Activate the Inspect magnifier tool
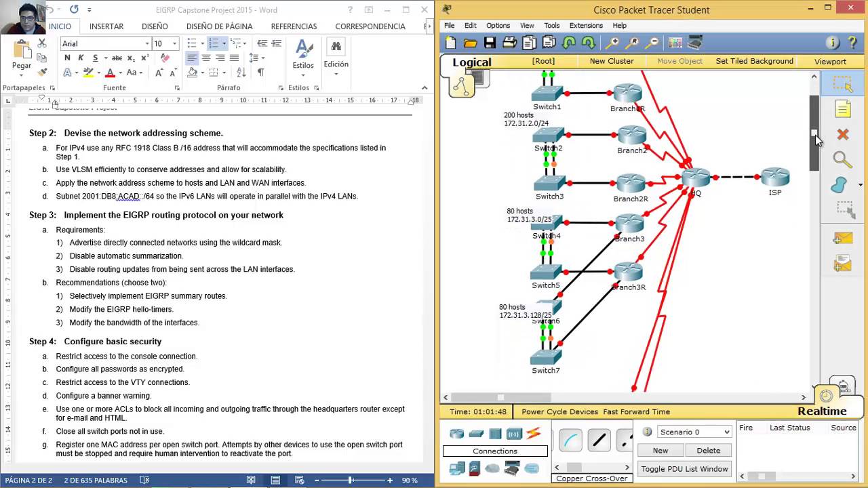Screen dimensions: 868x488 [842, 160]
